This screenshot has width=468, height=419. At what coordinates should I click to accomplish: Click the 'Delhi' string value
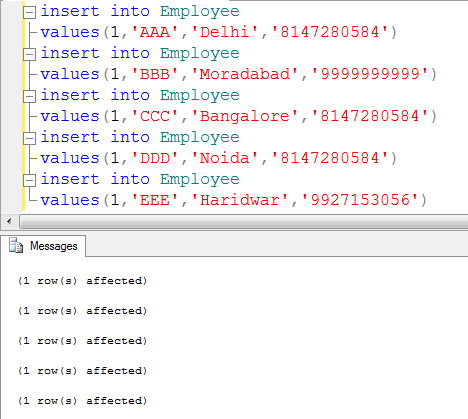[225, 32]
